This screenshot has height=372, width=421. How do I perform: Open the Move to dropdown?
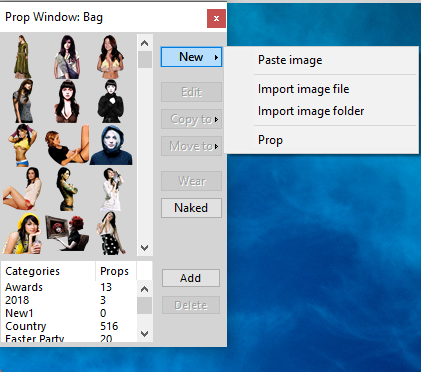(191, 146)
